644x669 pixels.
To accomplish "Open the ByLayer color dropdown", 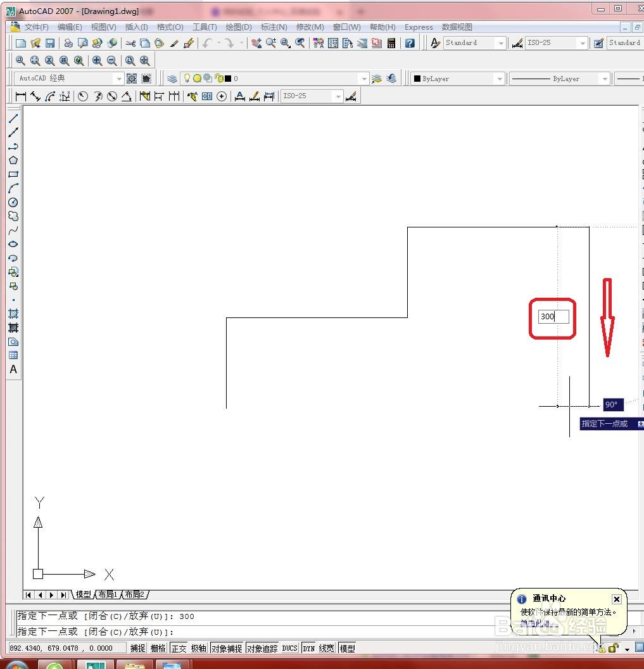I will click(500, 79).
